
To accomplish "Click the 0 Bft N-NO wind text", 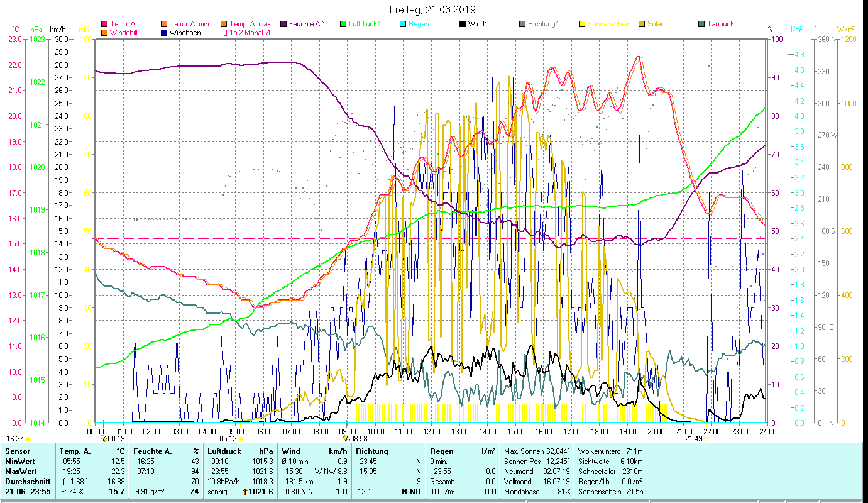I will (x=302, y=492).
